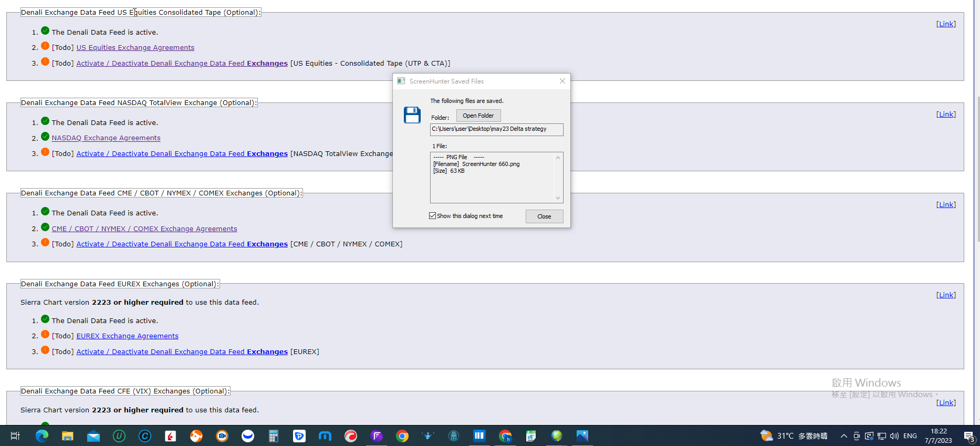
Task: Open the blue circled C taskbar app
Action: tap(145, 435)
